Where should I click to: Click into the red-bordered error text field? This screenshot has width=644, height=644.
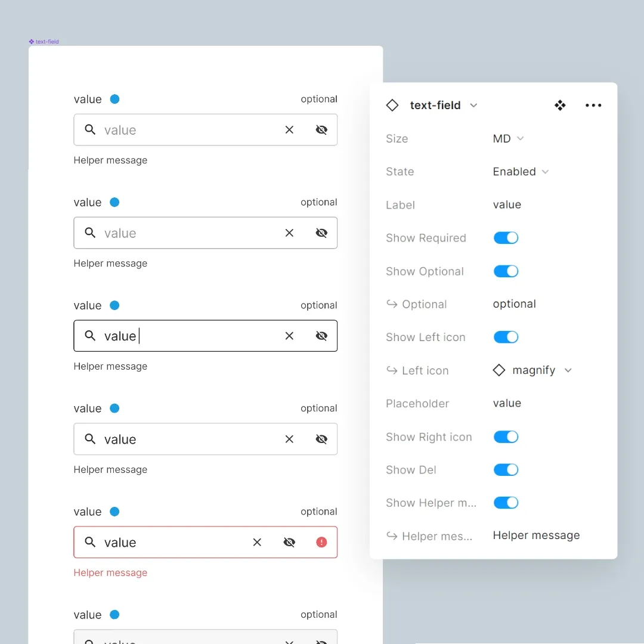205,542
